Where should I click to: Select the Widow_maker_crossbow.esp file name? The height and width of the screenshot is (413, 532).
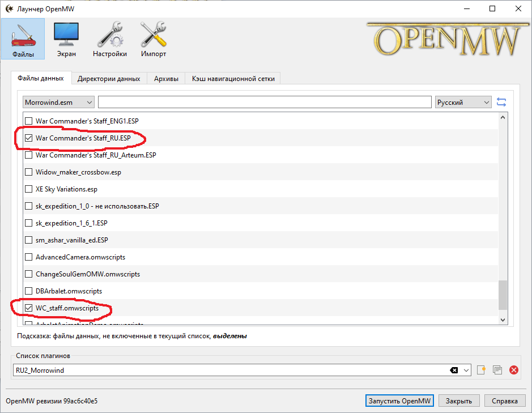(x=78, y=172)
